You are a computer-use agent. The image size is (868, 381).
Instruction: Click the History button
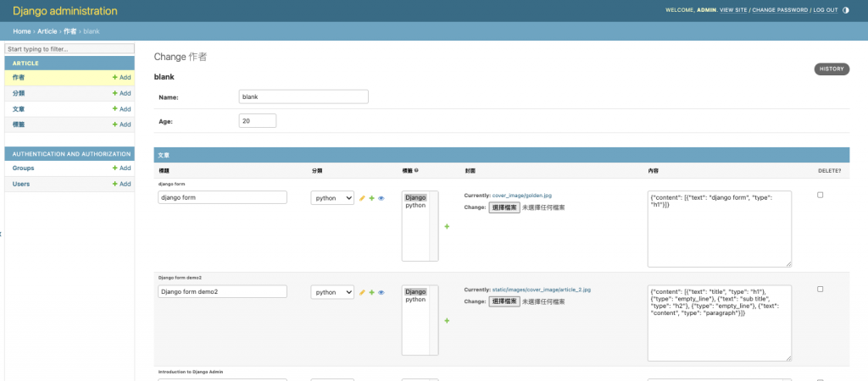click(832, 69)
